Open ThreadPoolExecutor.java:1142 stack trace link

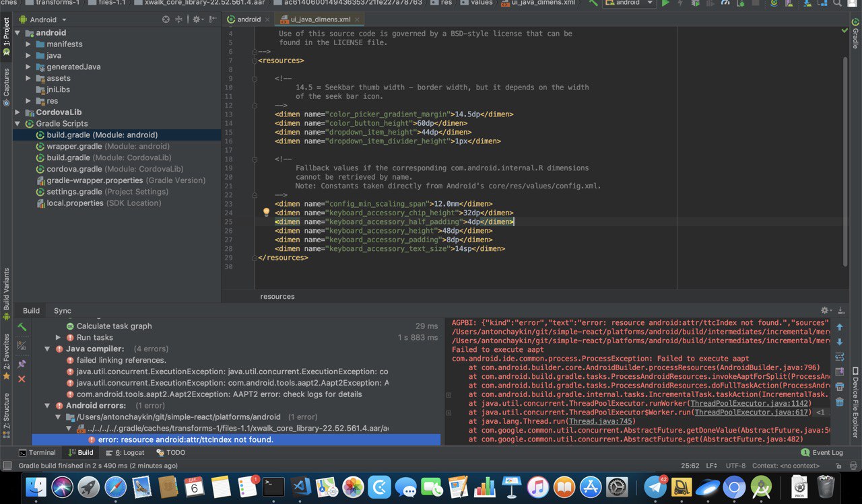tap(750, 404)
